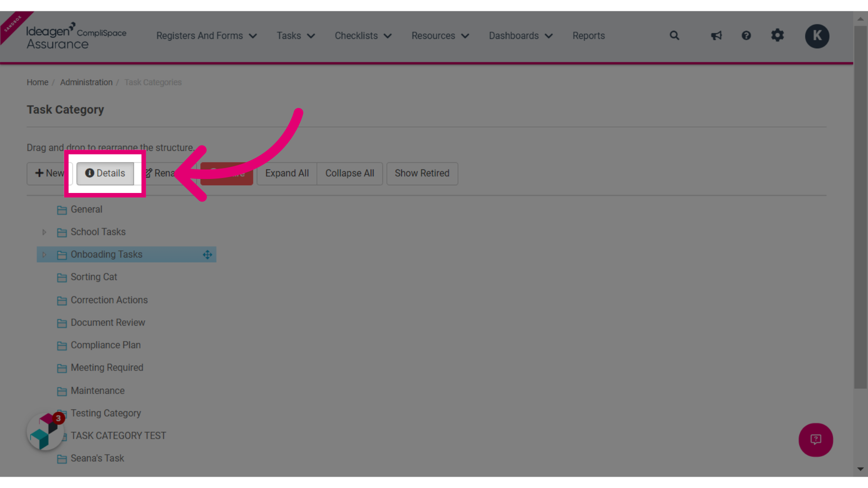Select the Meeting Required category
Screen dimensions: 868x488
(107, 368)
